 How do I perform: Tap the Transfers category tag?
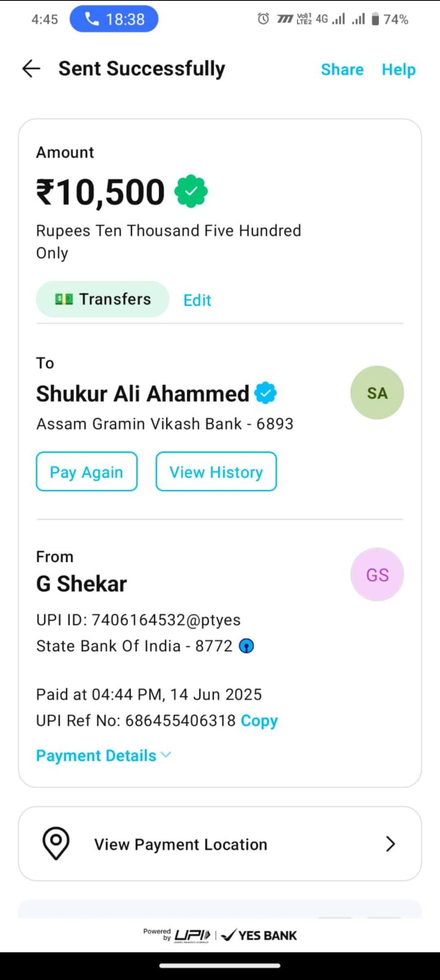[x=103, y=299]
